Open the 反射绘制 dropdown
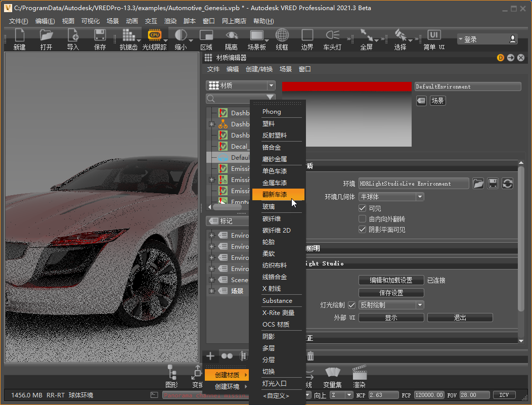The image size is (532, 405). 391,305
